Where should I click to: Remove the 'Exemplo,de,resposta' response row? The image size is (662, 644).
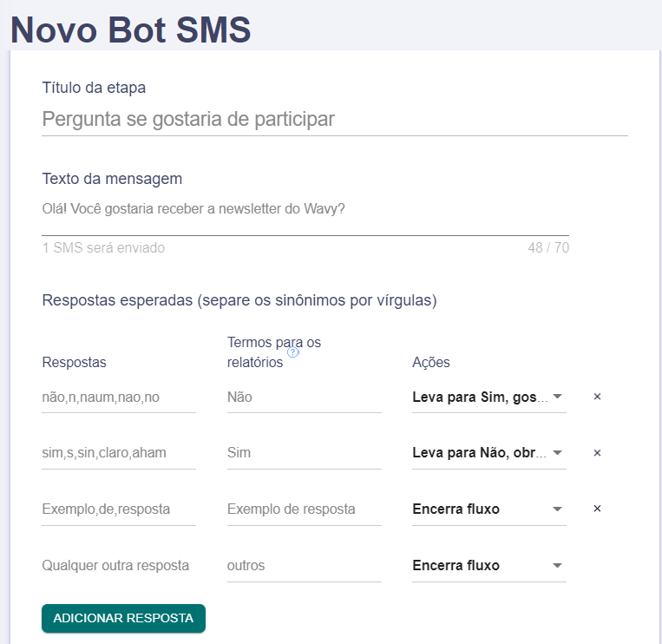597,509
